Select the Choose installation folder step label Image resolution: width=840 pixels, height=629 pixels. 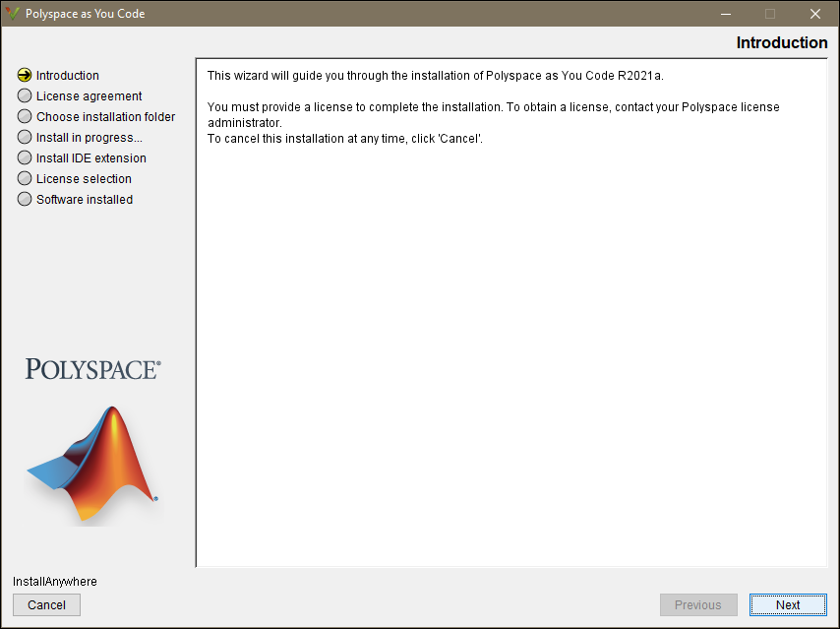click(x=106, y=116)
